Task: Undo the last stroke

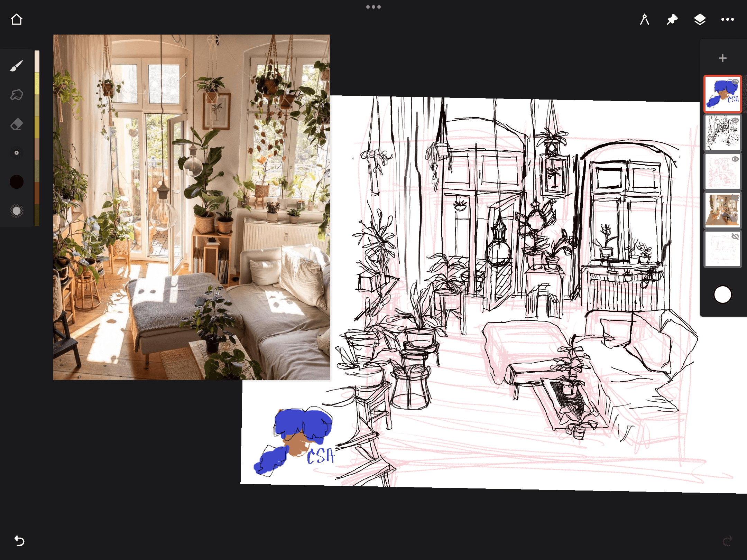Action: click(x=19, y=541)
